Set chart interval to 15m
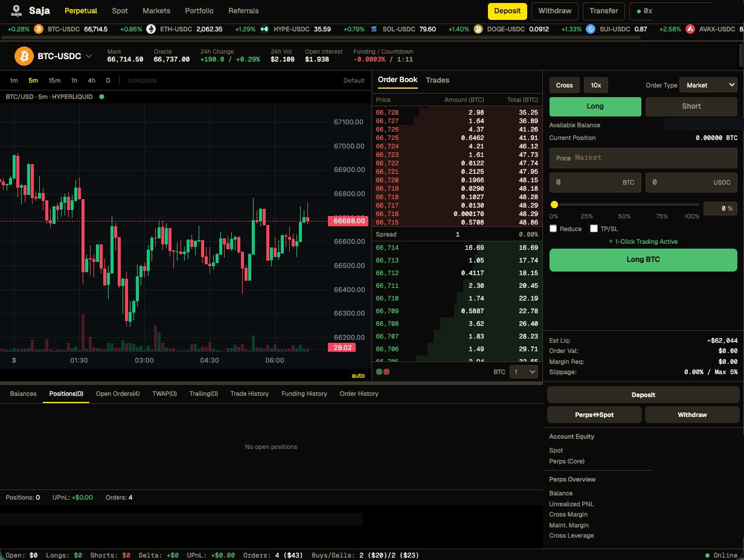This screenshot has height=560, width=744. (54, 80)
